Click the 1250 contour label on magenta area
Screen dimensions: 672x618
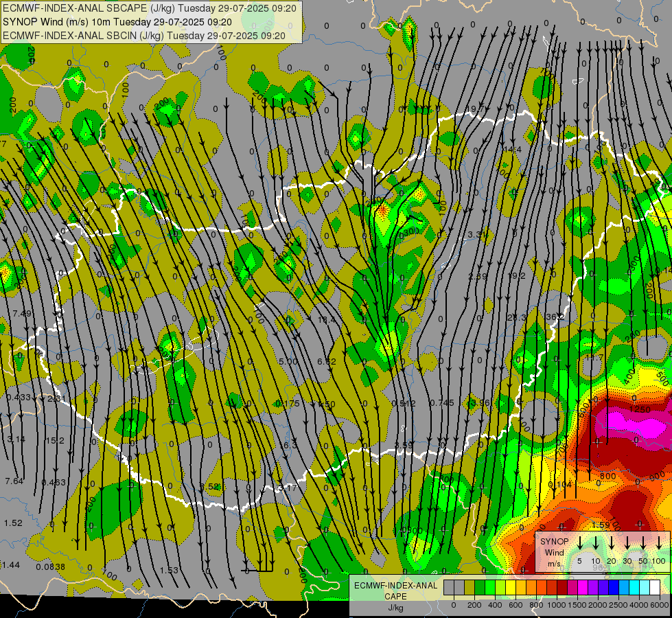[x=640, y=409]
